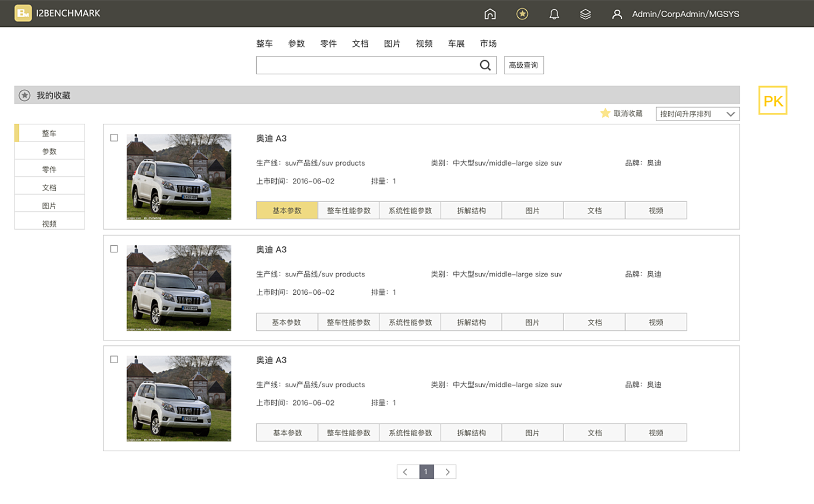Open the 按时间升序排列 sort dropdown
Viewport: 814px width, 504px height.
click(698, 114)
